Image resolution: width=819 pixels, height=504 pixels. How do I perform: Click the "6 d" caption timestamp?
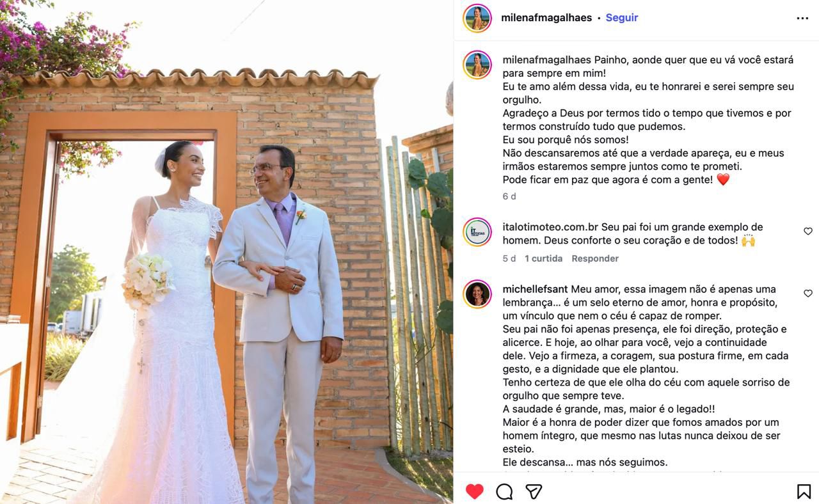click(509, 196)
